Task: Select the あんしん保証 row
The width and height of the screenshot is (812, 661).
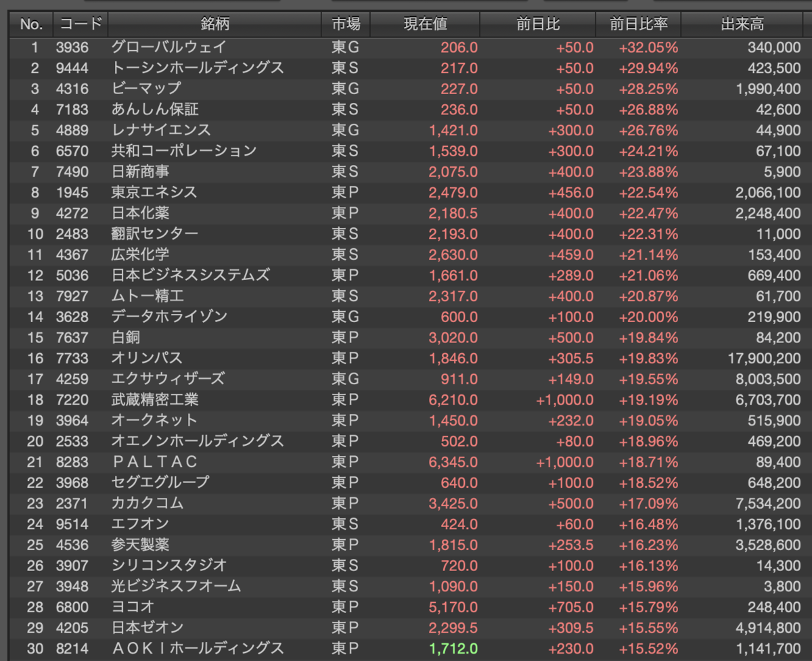Action: (406, 110)
